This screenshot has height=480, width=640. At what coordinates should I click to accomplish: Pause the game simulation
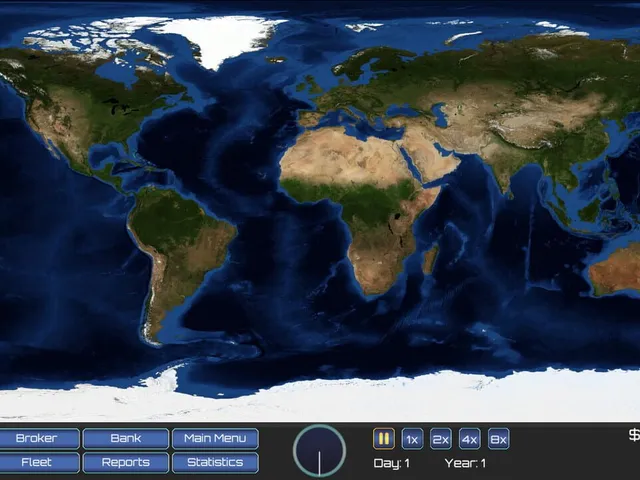384,439
